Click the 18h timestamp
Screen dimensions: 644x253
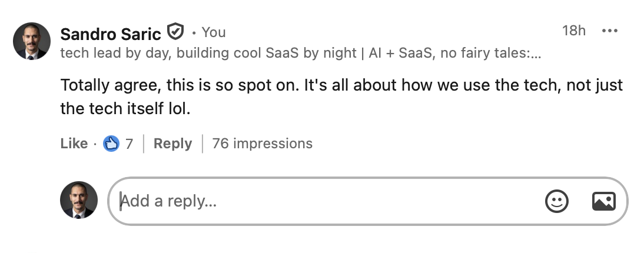[573, 31]
